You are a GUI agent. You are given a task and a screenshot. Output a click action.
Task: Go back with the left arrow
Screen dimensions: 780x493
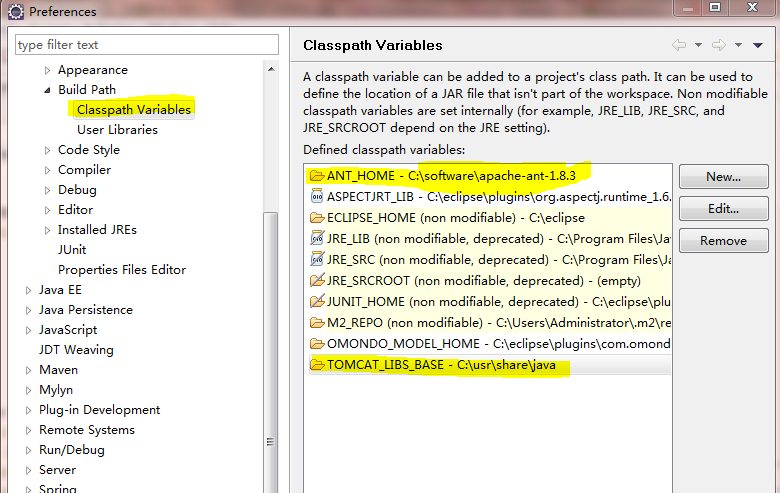click(x=679, y=45)
